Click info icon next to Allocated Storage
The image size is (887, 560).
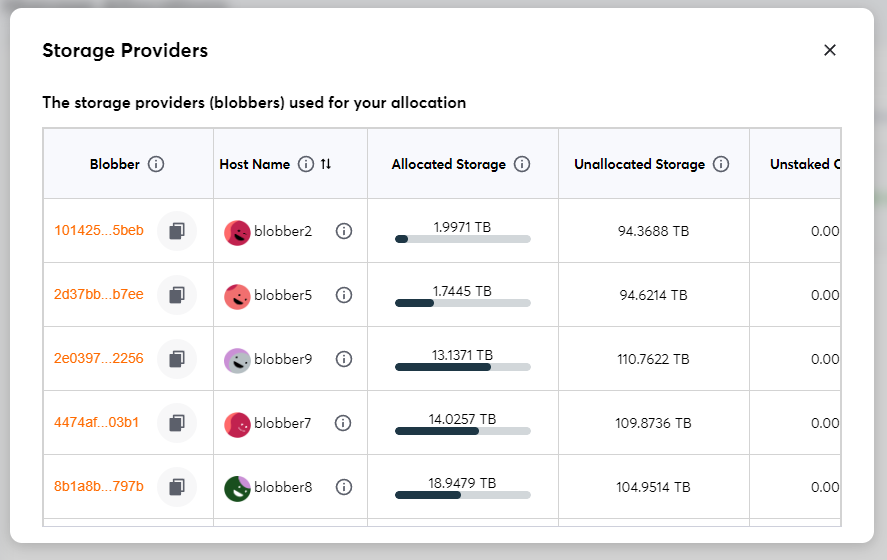[x=522, y=164]
